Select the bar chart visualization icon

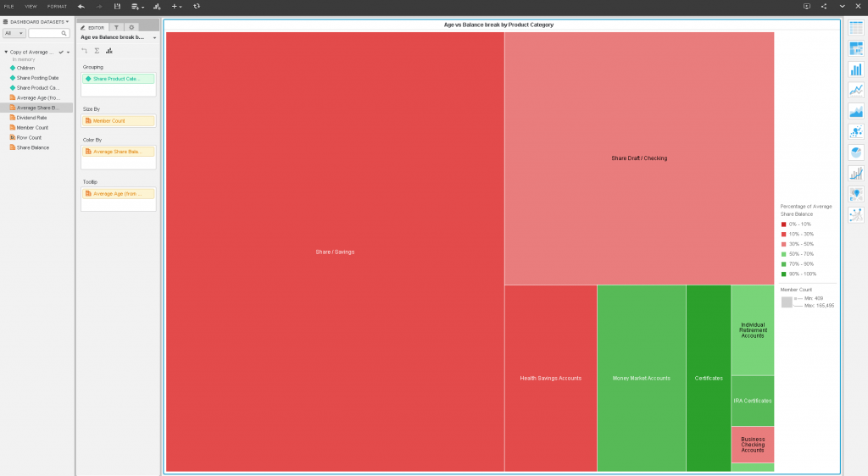[855, 69]
